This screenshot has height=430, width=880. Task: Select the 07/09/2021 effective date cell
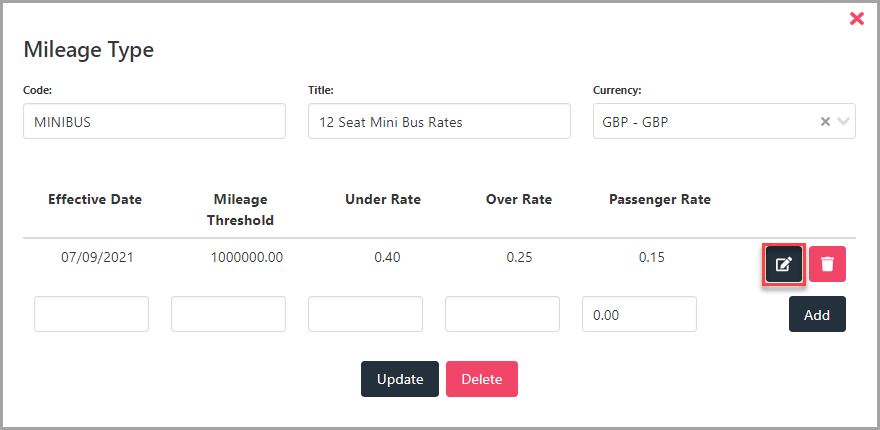coord(97,258)
